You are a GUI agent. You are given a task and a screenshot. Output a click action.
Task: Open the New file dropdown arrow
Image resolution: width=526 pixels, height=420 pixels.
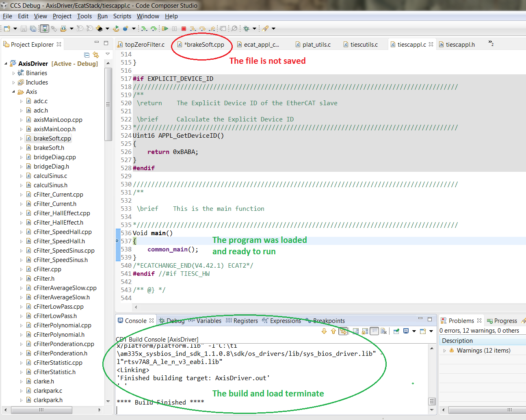15,28
